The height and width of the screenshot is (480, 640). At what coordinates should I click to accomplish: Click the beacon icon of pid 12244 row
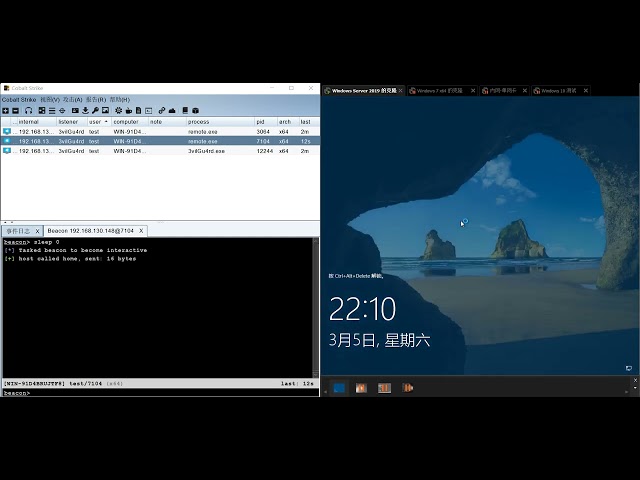click(x=7, y=151)
